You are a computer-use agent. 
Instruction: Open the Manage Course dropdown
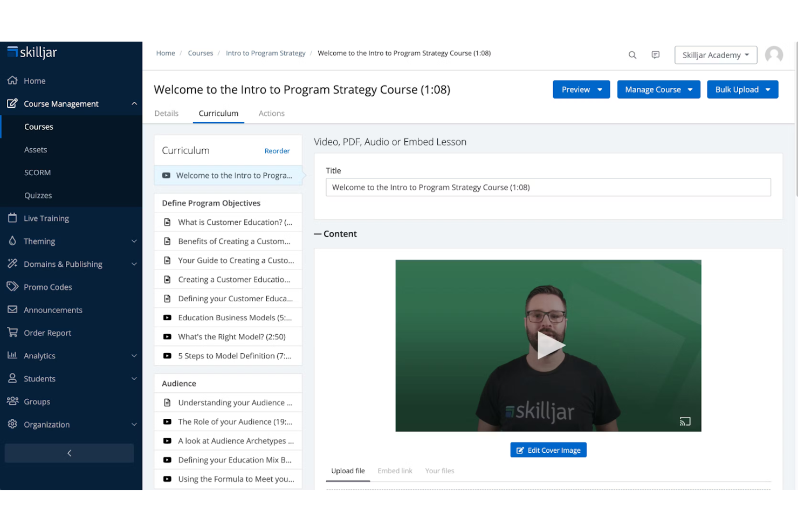[x=658, y=89]
